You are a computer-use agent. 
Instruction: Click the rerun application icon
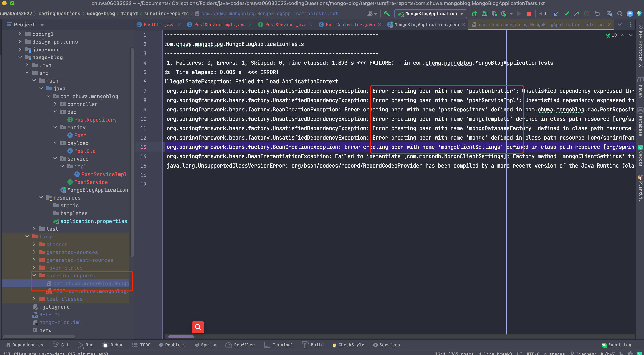[474, 14]
